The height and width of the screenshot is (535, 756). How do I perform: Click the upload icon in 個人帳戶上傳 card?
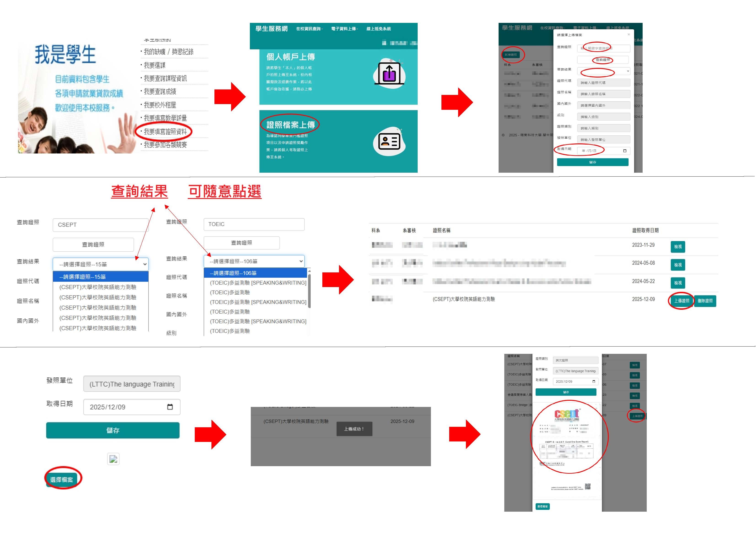click(389, 73)
